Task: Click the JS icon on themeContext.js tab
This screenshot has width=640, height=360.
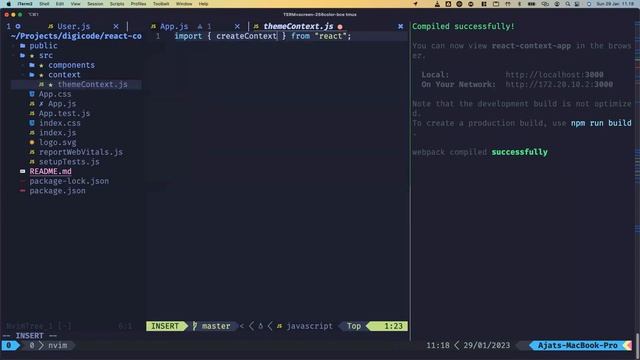Action: 256,27
